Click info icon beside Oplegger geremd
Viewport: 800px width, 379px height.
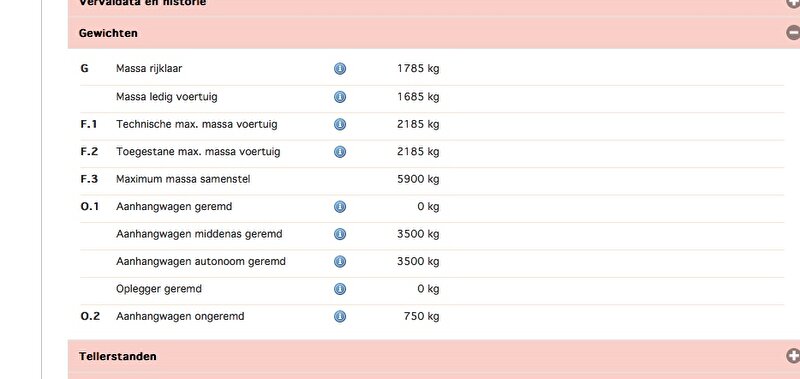[x=340, y=289]
